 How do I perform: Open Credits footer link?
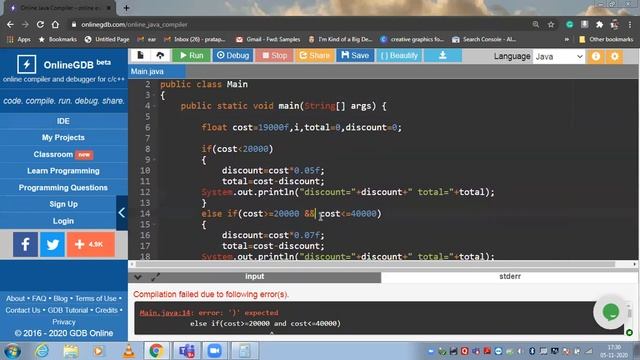tap(107, 310)
